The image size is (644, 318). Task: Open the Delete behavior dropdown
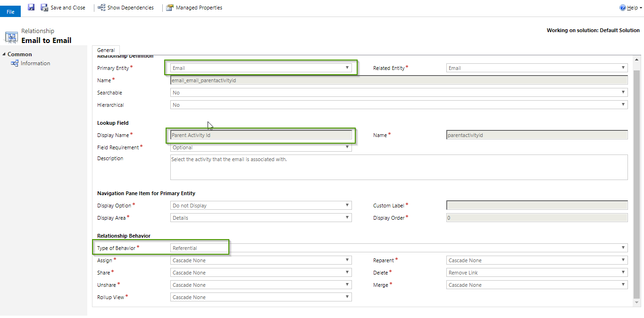(537, 273)
